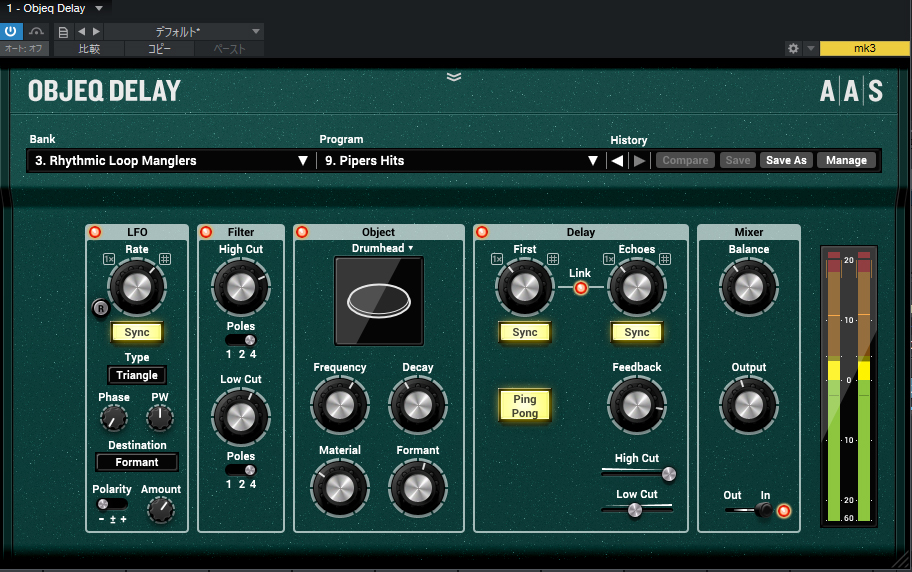
Task: Open the LFO Type Triangle selector
Action: click(x=137, y=375)
